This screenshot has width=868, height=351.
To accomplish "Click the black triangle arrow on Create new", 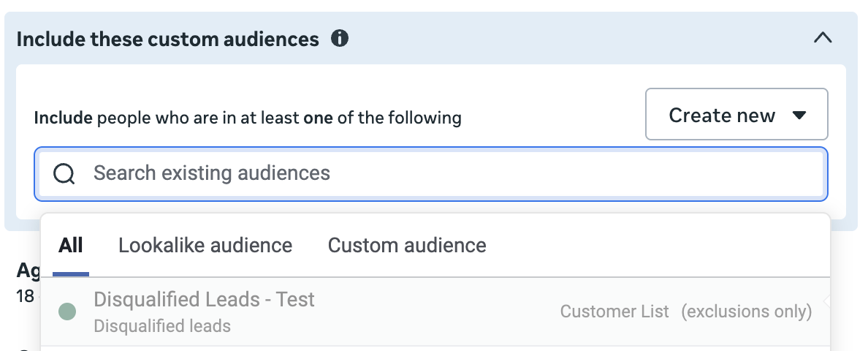I will [799, 115].
